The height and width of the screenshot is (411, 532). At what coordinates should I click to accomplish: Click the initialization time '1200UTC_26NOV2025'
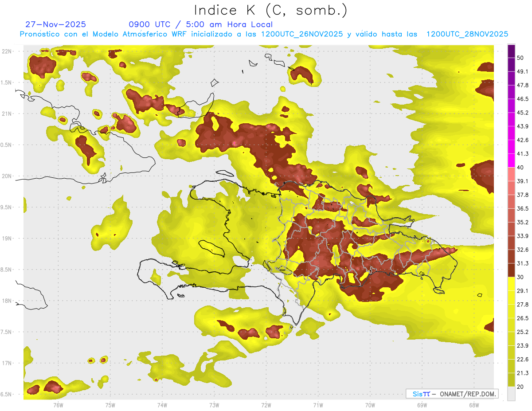[302, 34]
